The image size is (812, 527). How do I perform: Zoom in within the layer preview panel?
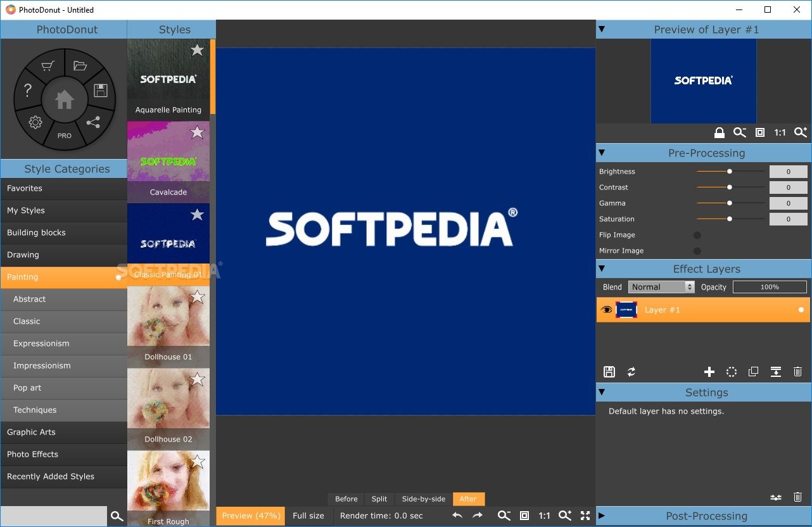801,132
